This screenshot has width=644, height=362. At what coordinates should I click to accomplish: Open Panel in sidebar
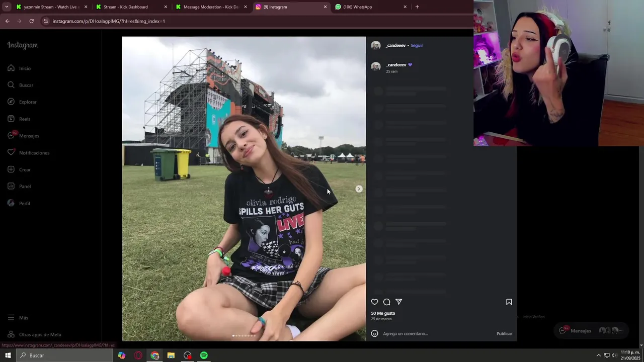(19, 187)
